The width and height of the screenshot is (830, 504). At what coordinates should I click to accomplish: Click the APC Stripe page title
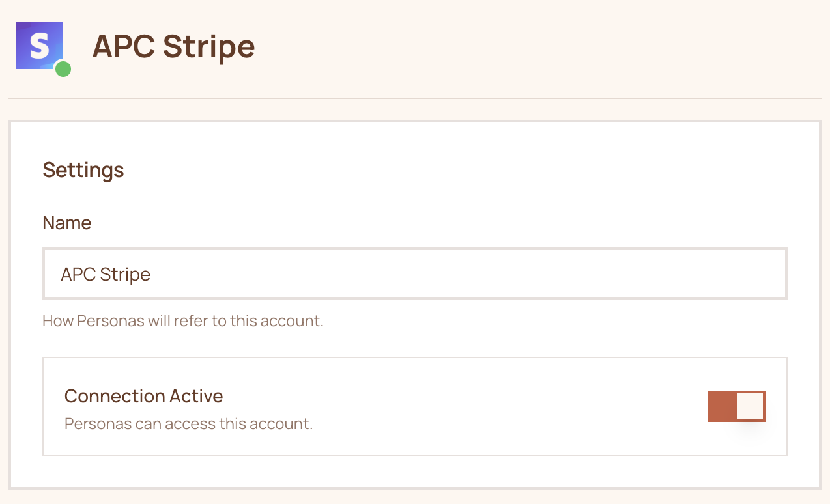(x=174, y=47)
